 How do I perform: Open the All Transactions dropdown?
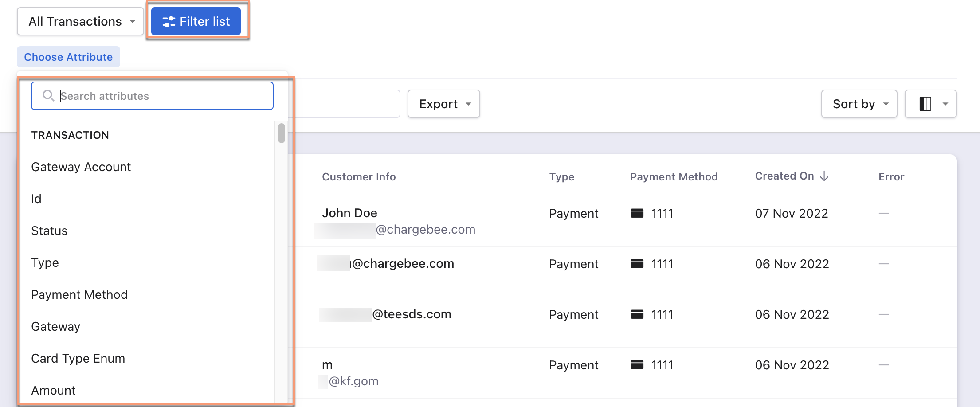point(80,21)
